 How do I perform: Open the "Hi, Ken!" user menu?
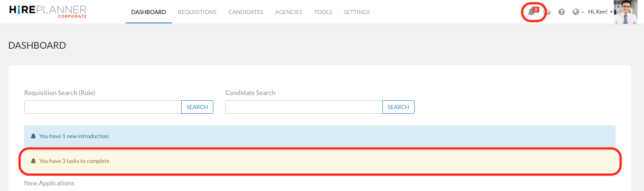(600, 12)
